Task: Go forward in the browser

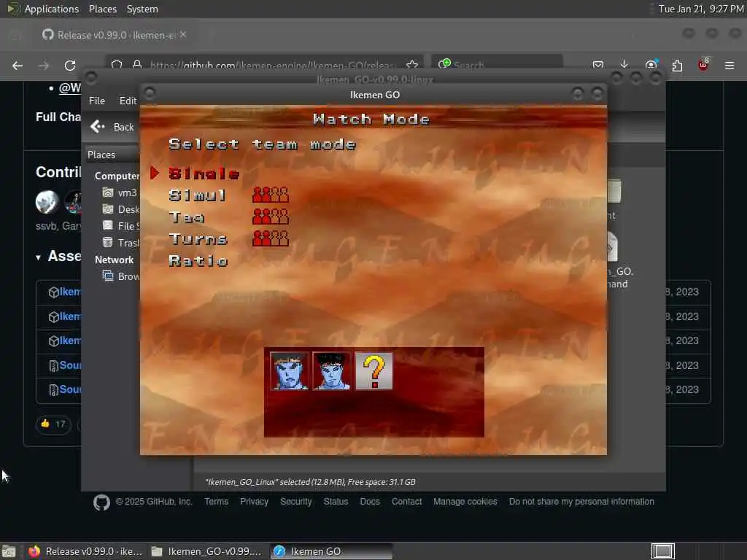Action: (44, 66)
